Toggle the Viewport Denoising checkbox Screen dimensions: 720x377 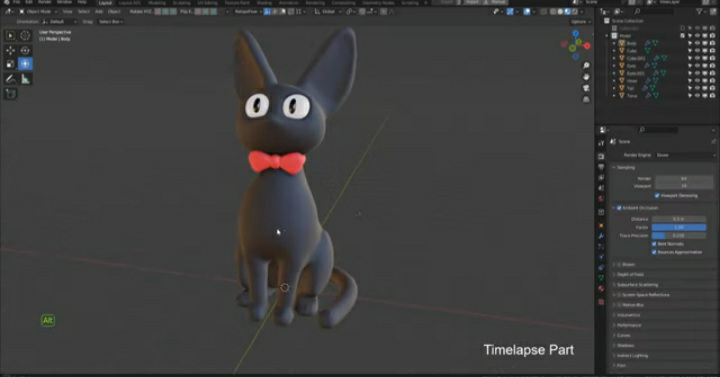657,196
